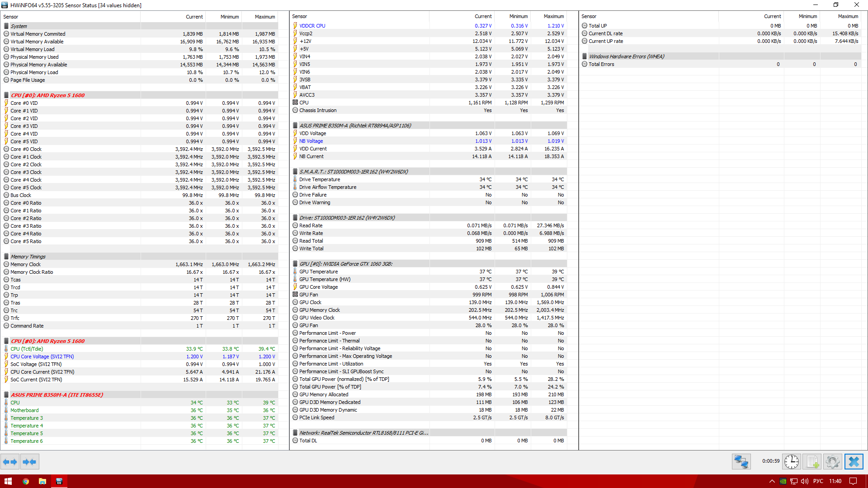Select the GPU Core Voltage row
The width and height of the screenshot is (868, 488).
coord(318,287)
